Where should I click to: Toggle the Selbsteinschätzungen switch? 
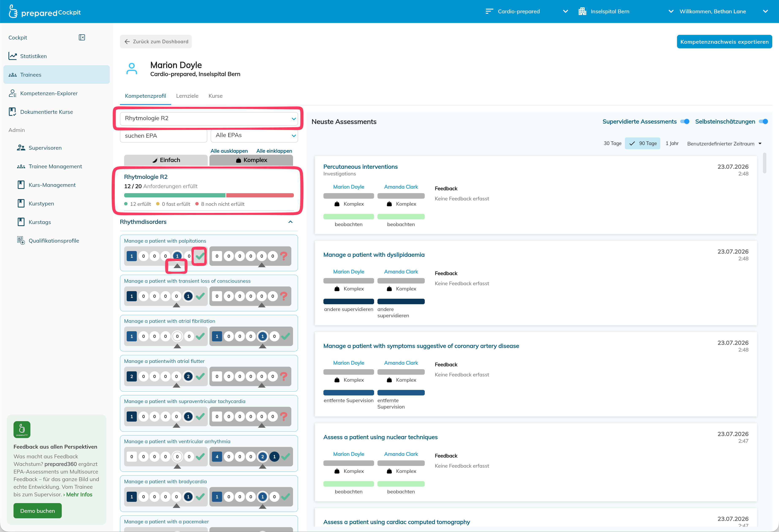point(763,122)
